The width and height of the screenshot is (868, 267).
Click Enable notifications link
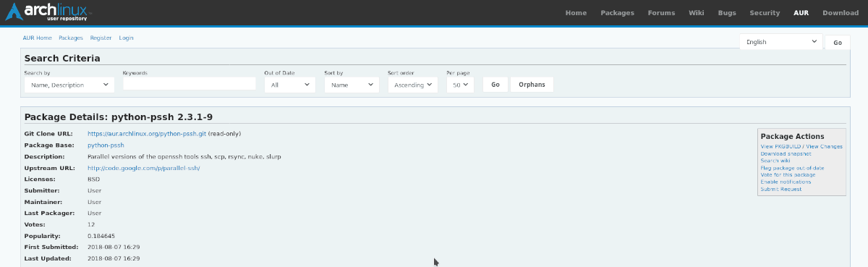coord(786,182)
